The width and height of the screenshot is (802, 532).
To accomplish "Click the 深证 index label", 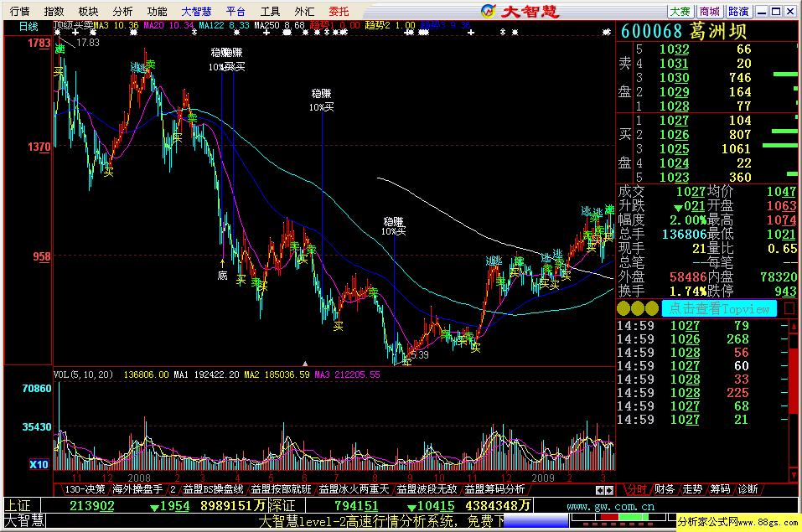I will pyautogui.click(x=282, y=505).
